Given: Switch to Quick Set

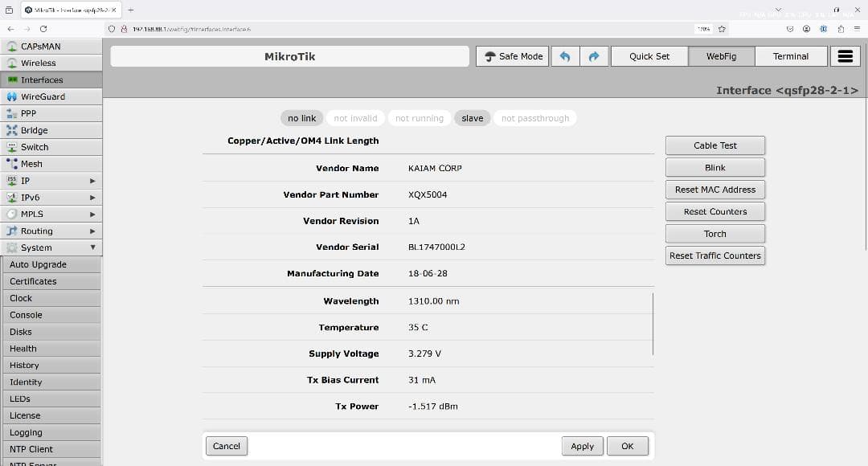Looking at the screenshot, I should [649, 56].
